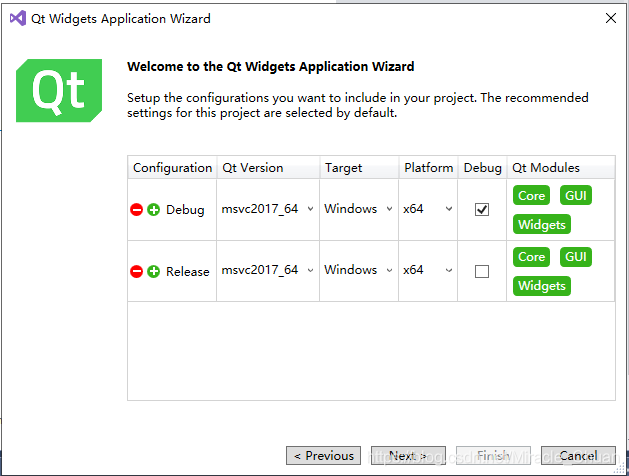Click the Widgets module tag in Debug row
This screenshot has height=476, width=629.
click(542, 225)
